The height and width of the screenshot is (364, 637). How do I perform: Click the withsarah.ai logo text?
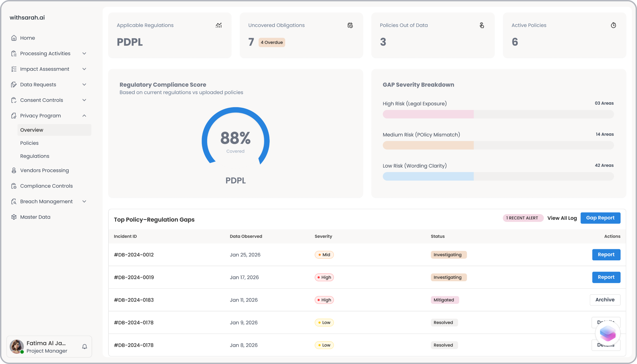pos(27,18)
